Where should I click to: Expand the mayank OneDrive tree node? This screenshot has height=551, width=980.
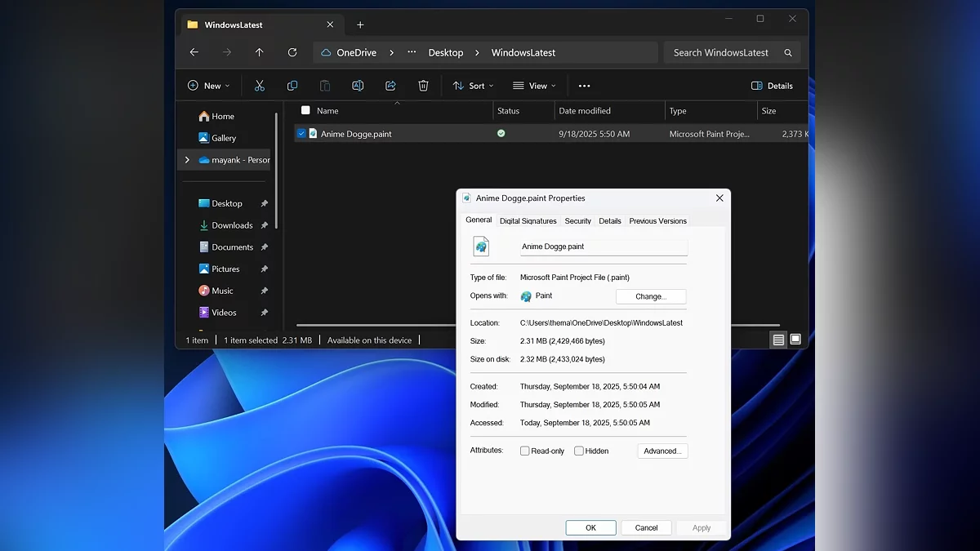click(187, 160)
